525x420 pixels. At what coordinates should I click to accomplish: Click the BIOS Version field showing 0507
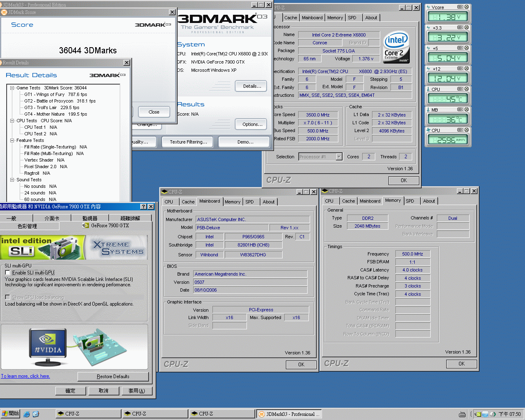pos(250,282)
